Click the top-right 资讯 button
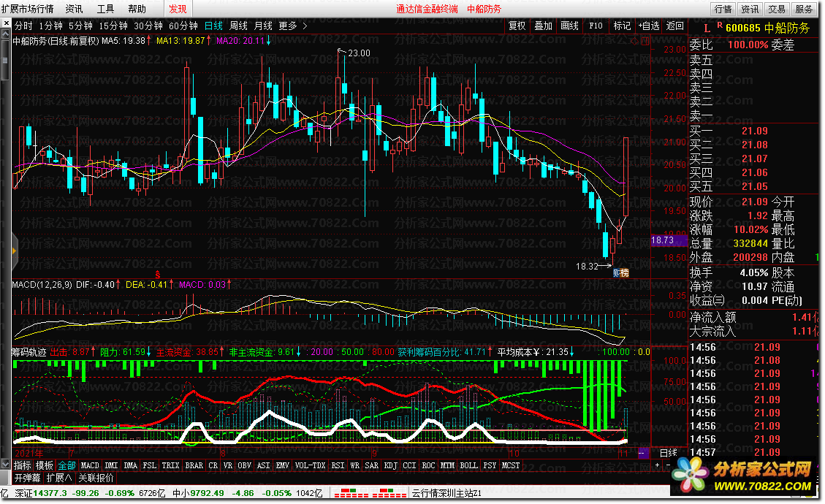Viewport: 825px width, 504px height. coord(750,9)
